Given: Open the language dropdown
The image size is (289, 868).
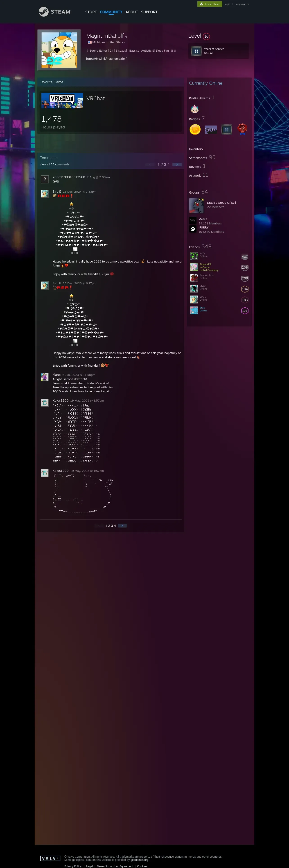Looking at the screenshot, I should coord(242,4).
